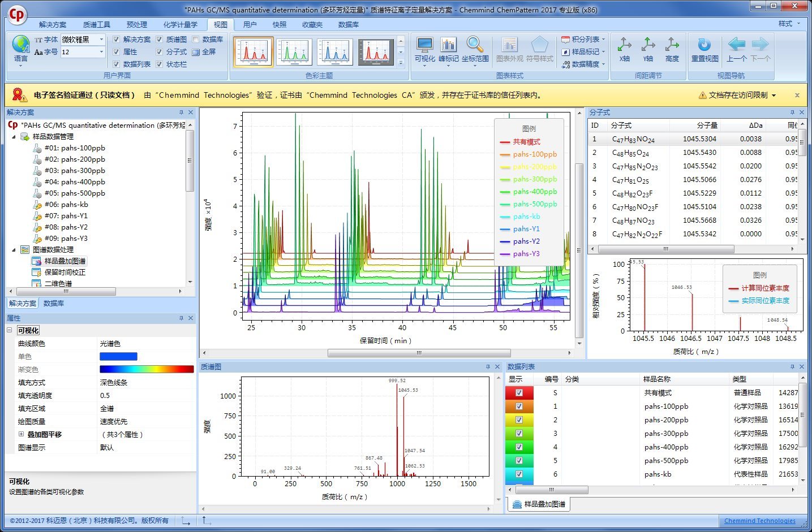
Task: Toggle the 数据列表 panel checkbox
Action: (116, 64)
